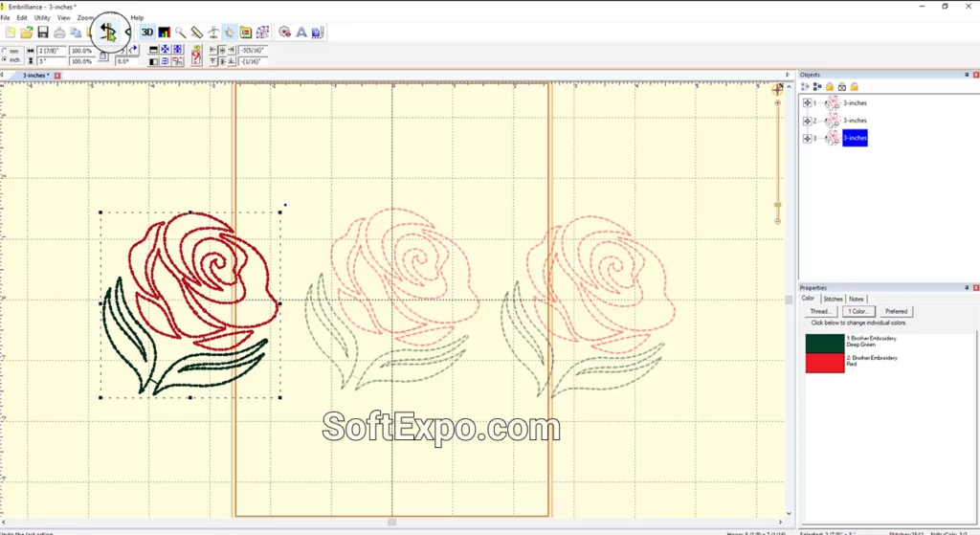Toggle the aspect ratio lock beside size percentages
Image resolution: width=980 pixels, height=535 pixels.
point(103,56)
